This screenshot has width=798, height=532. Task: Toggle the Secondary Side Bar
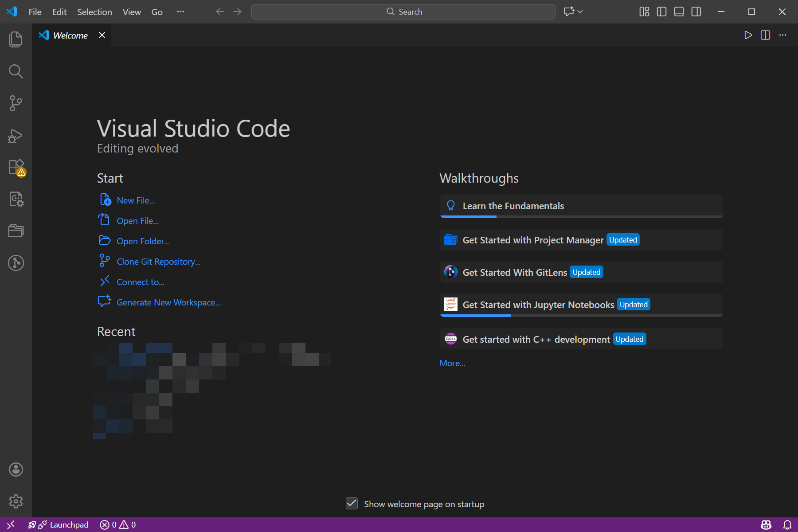coord(696,12)
